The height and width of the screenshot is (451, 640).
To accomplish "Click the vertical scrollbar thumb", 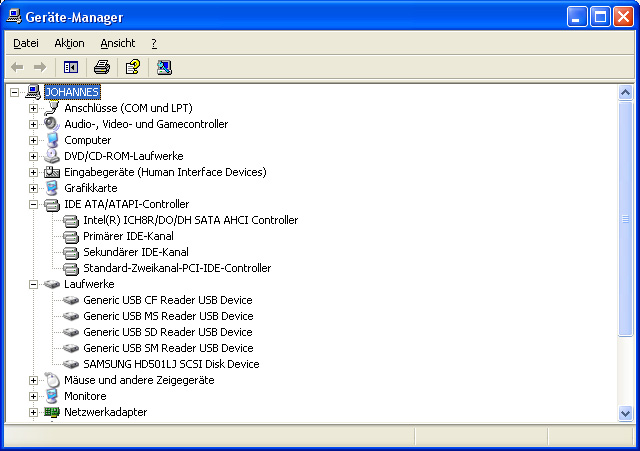I will pyautogui.click(x=625, y=219).
